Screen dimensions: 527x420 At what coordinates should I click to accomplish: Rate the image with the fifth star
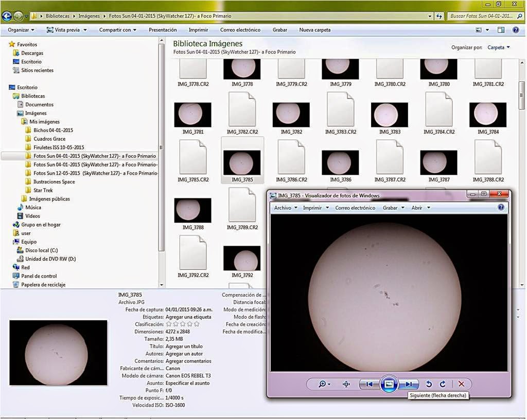point(197,324)
